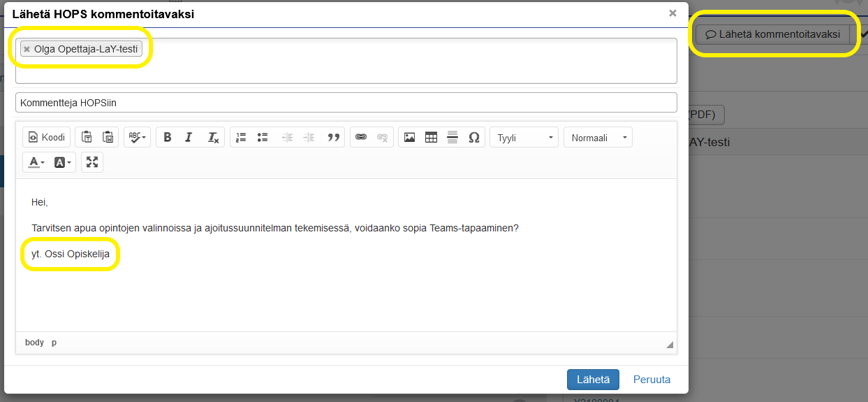Paste from Word icon
The height and width of the screenshot is (402, 868).
(108, 137)
